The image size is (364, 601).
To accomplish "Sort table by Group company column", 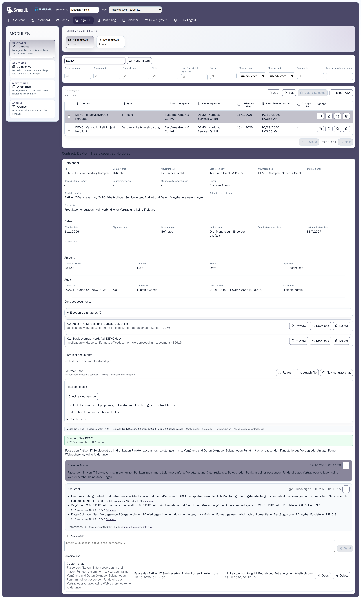I will [177, 104].
